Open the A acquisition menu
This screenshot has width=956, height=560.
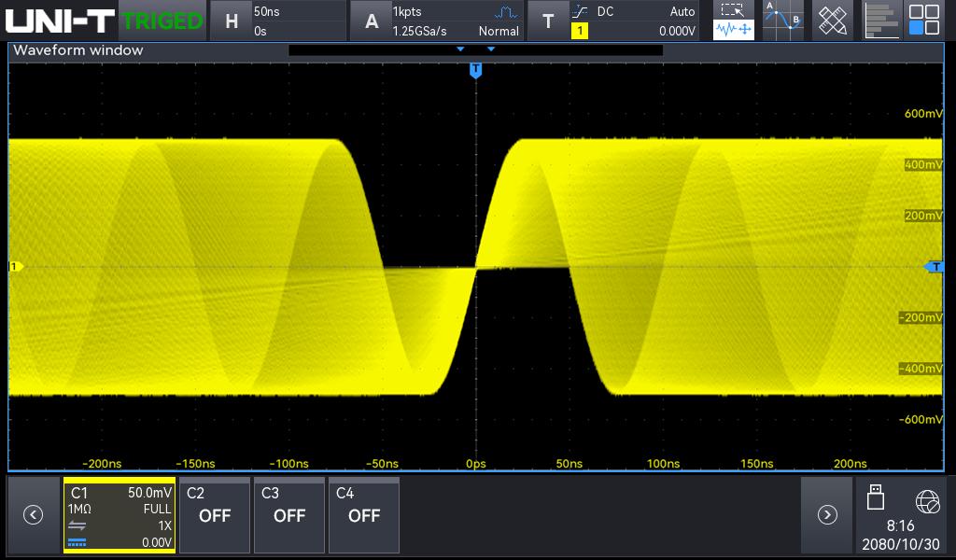tap(372, 21)
